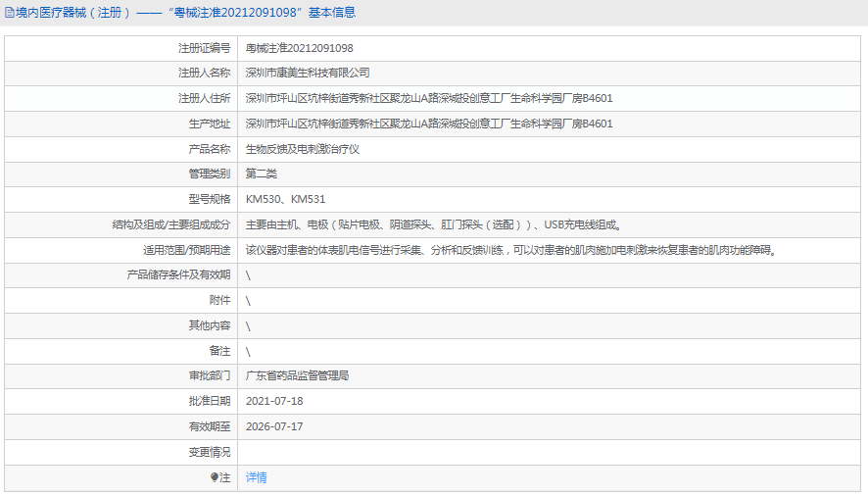Click the 注册人名称 label
The width and height of the screenshot is (868, 496).
pyautogui.click(x=205, y=73)
